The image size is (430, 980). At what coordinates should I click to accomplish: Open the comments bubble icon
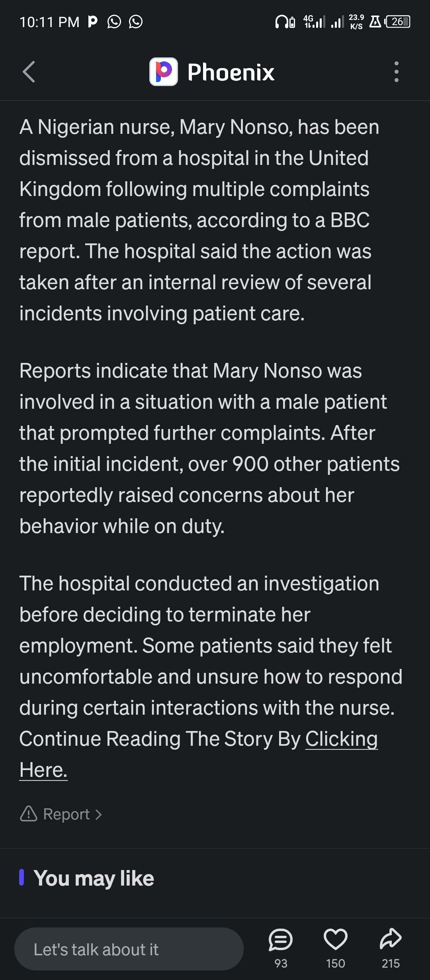[281, 939]
